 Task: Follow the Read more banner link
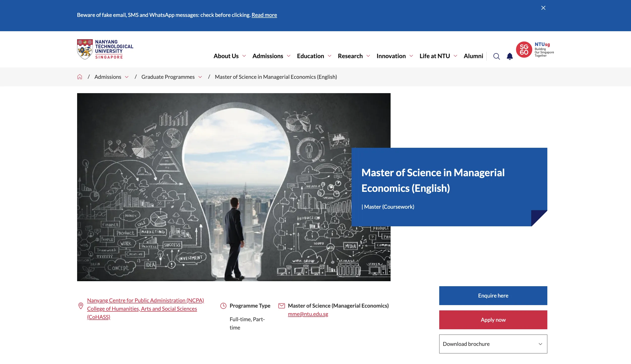point(264,15)
